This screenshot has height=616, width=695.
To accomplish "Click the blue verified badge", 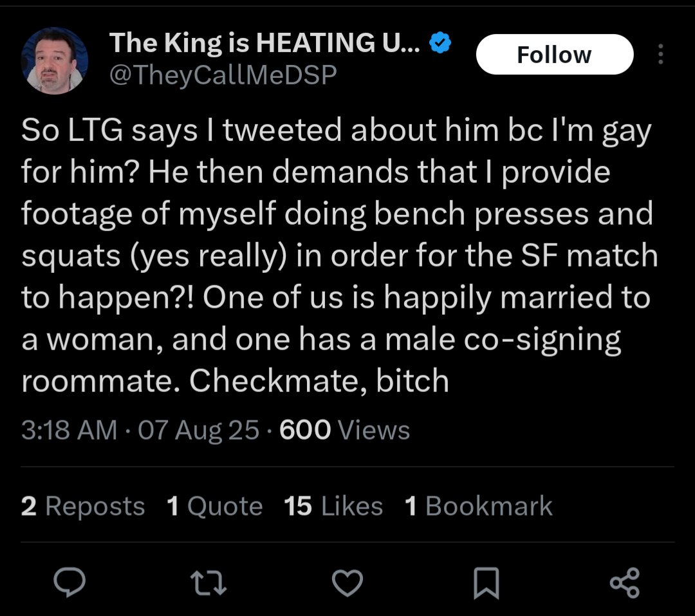I will coord(440,44).
